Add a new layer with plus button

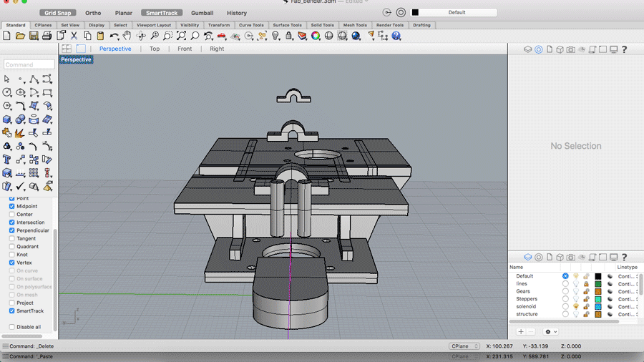(521, 332)
